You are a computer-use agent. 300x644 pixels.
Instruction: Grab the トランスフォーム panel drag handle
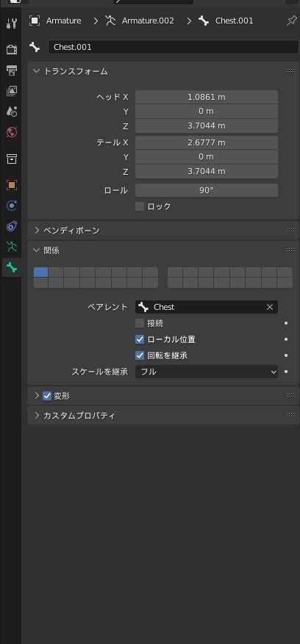pyautogui.click(x=290, y=71)
